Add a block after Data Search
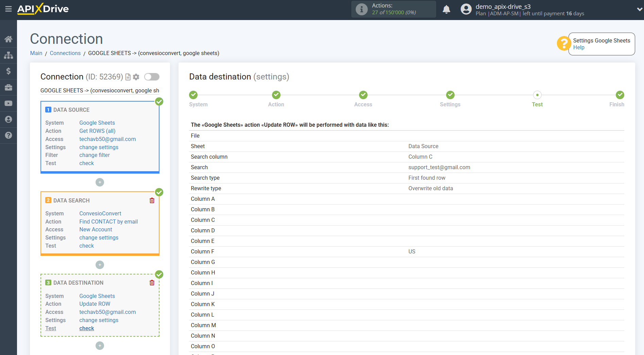Viewport: 644px width, 355px height. [100, 265]
